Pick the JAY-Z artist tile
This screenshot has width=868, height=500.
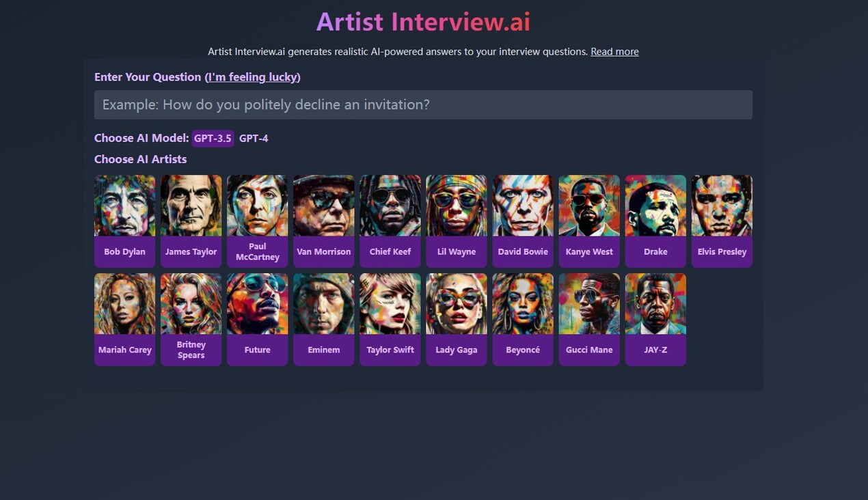tap(655, 303)
